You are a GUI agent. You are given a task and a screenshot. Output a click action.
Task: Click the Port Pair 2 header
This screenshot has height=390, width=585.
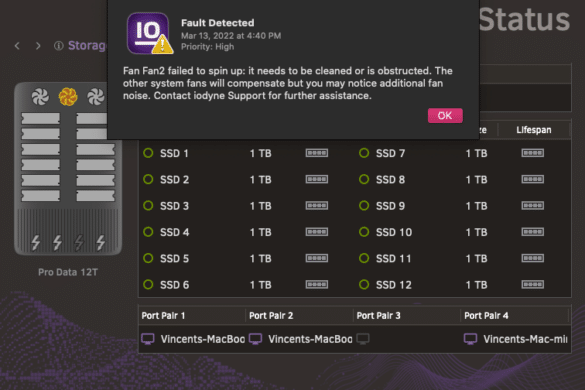271,316
